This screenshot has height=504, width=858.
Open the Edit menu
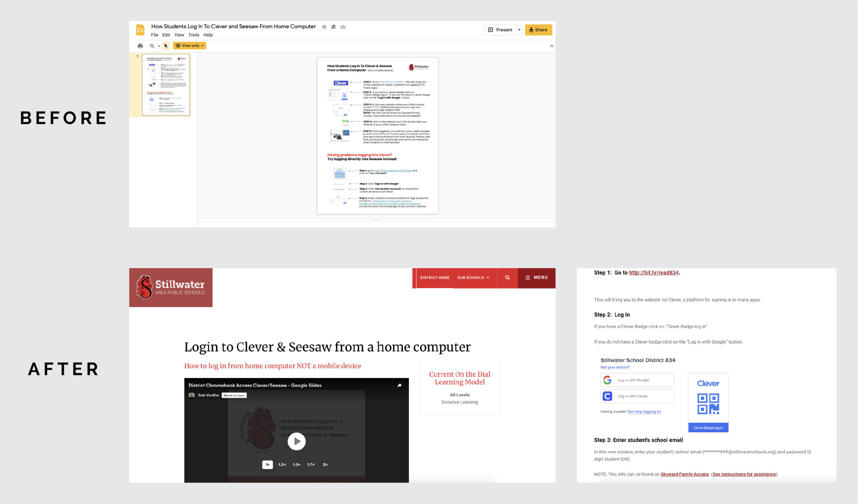point(166,35)
